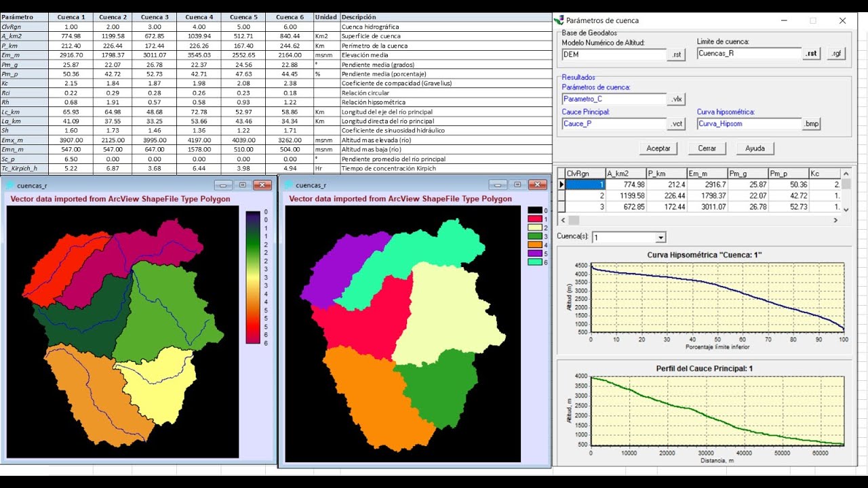Select legend swatch 3 in right map
This screenshot has height=488, width=868.
[534, 236]
